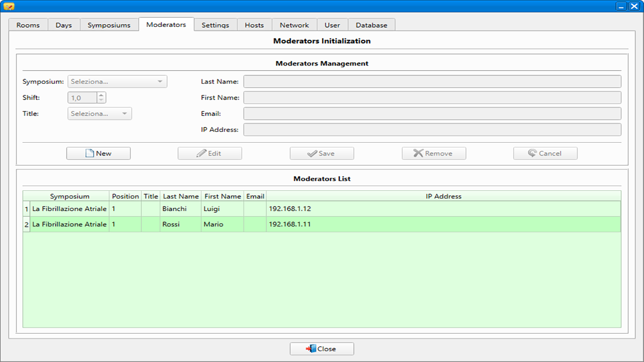
Task: Select row header number 1
Action: click(27, 209)
